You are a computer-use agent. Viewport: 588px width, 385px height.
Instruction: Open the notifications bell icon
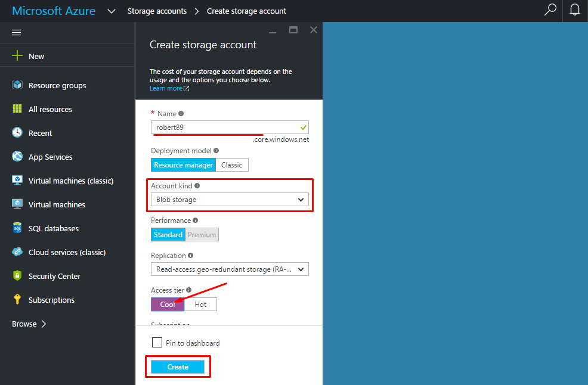tap(575, 10)
